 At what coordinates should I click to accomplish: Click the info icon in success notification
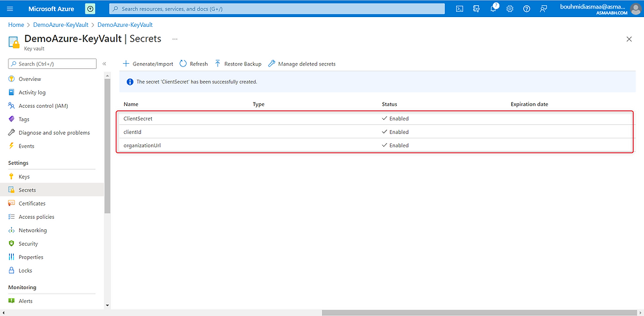tap(130, 82)
